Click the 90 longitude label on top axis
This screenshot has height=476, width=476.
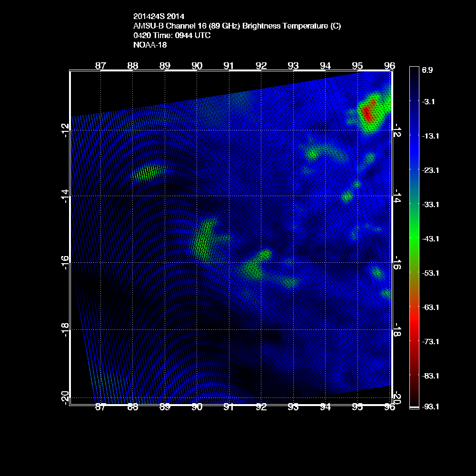coord(197,66)
